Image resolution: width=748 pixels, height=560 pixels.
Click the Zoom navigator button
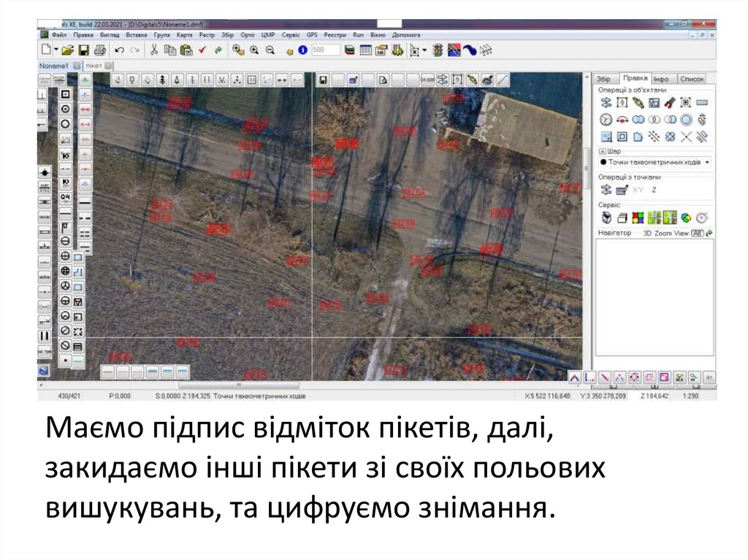coord(663,233)
